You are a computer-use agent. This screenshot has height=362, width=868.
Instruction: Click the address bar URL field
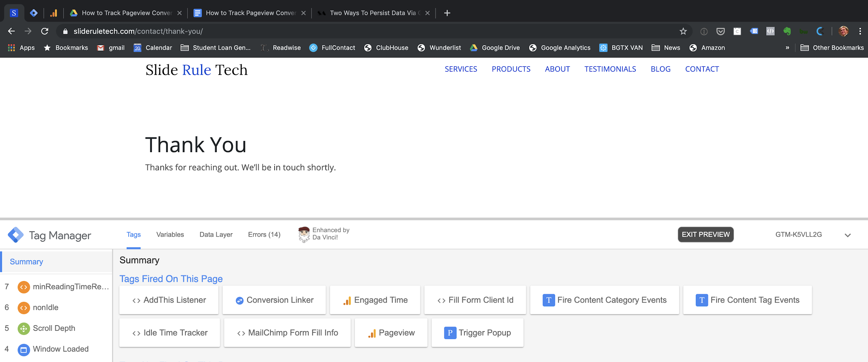coord(347,31)
